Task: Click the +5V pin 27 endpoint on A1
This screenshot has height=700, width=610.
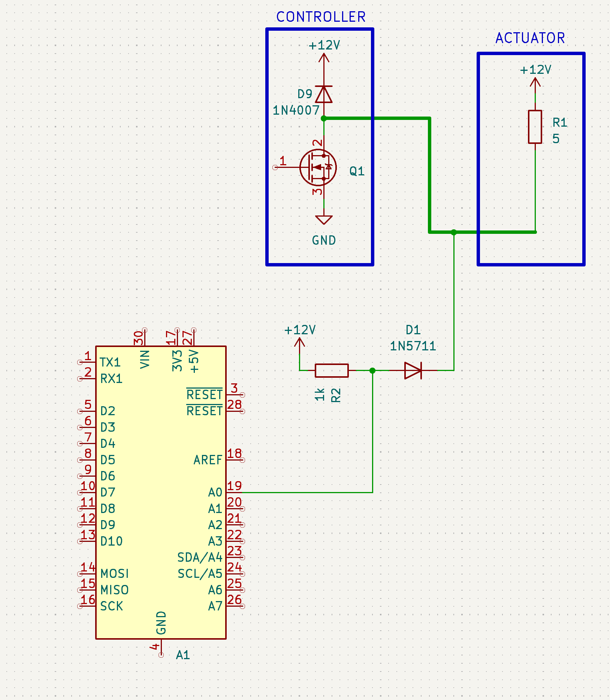Action: coord(194,330)
